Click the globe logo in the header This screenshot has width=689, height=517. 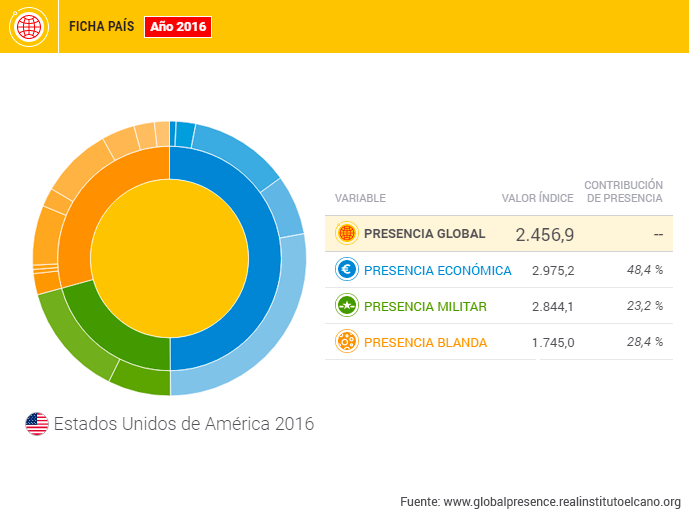[x=29, y=27]
